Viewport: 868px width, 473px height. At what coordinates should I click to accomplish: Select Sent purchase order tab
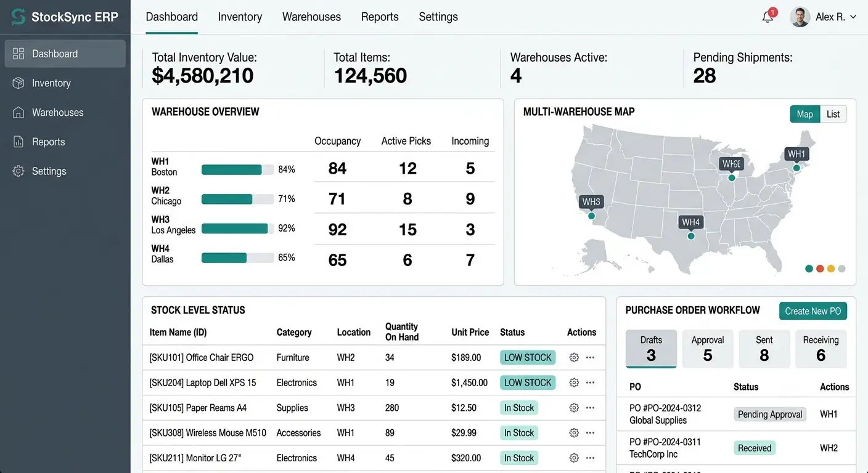pos(764,349)
